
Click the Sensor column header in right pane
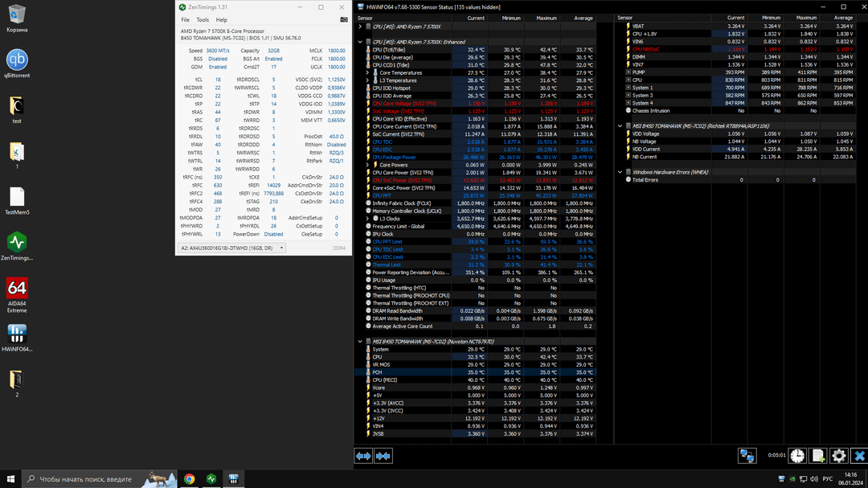click(x=664, y=18)
